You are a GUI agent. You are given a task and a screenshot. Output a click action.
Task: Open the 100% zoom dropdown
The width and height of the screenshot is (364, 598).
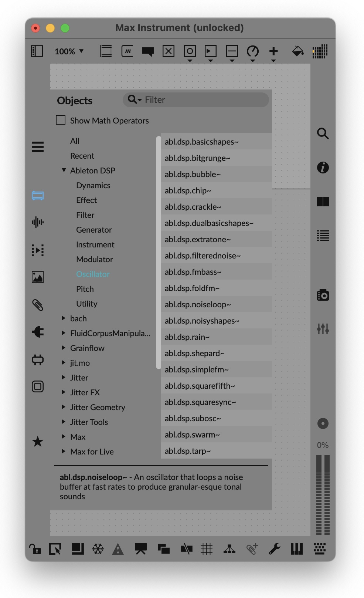(69, 51)
